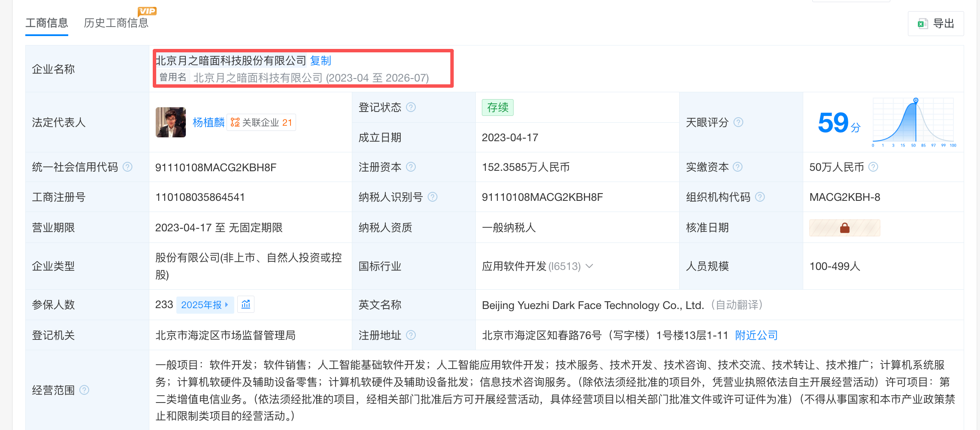Click the insured count 233
980x430 pixels.
coord(164,304)
